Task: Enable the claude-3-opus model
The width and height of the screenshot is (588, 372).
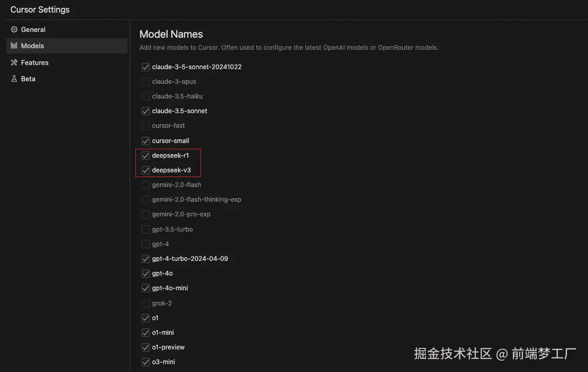Action: point(145,82)
